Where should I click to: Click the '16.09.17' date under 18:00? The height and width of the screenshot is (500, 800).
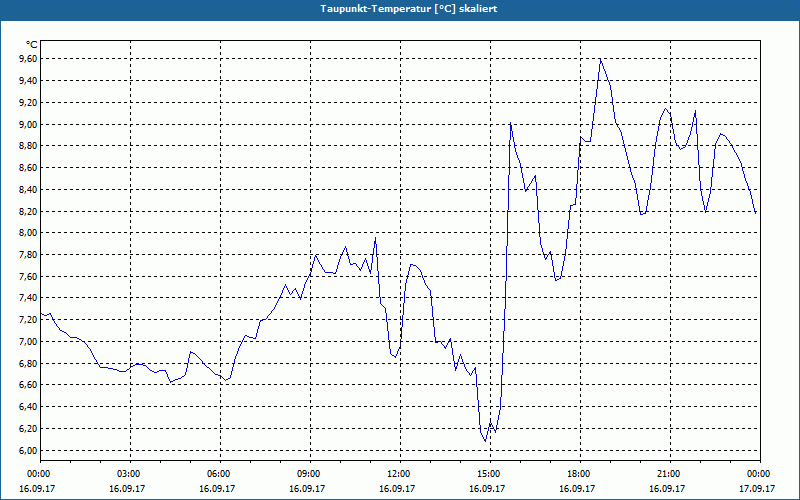(x=577, y=488)
